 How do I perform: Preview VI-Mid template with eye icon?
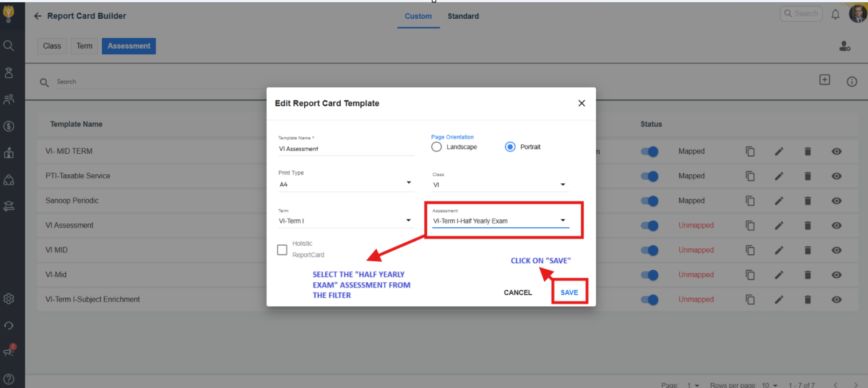pos(837,275)
